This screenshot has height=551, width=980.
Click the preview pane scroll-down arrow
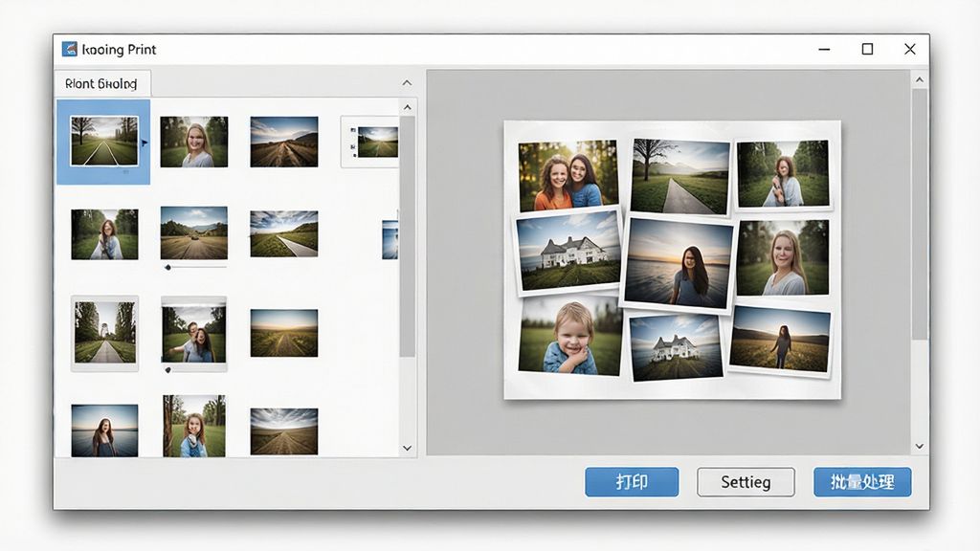click(x=920, y=446)
